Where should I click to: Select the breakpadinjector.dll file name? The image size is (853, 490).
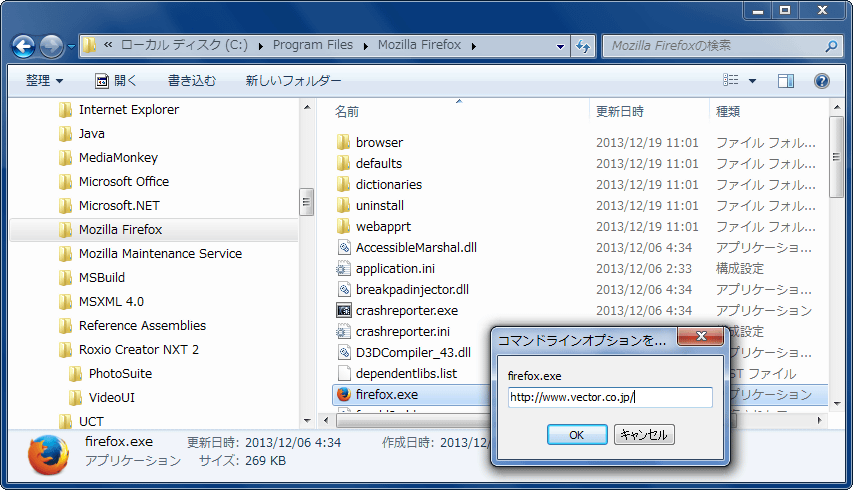pos(412,290)
